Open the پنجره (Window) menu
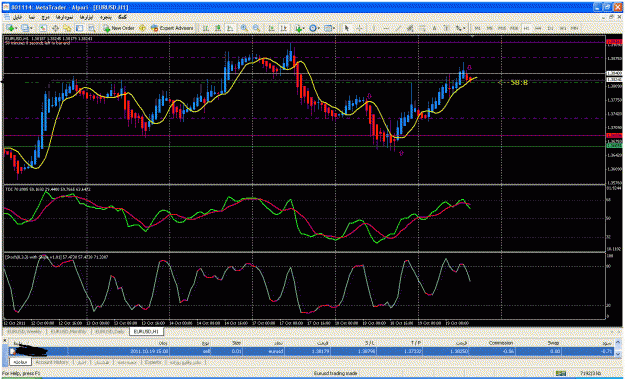Screen dimensions: 625x379 click(106, 18)
